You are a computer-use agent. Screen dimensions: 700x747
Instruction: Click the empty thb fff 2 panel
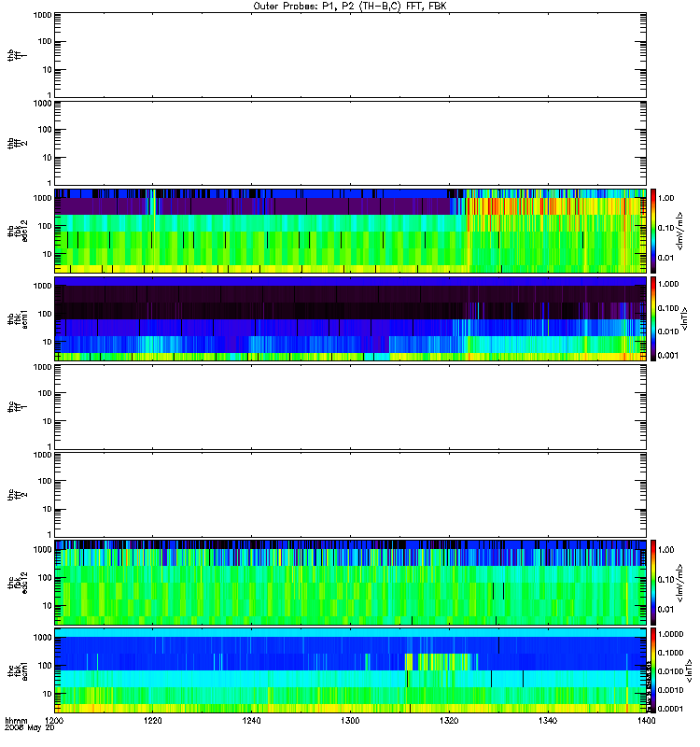pyautogui.click(x=351, y=143)
